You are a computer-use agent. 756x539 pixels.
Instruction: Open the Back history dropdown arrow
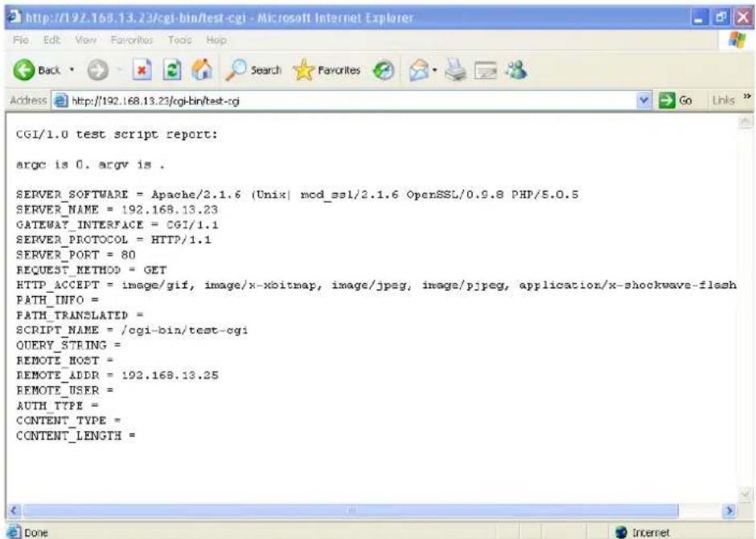coord(72,70)
